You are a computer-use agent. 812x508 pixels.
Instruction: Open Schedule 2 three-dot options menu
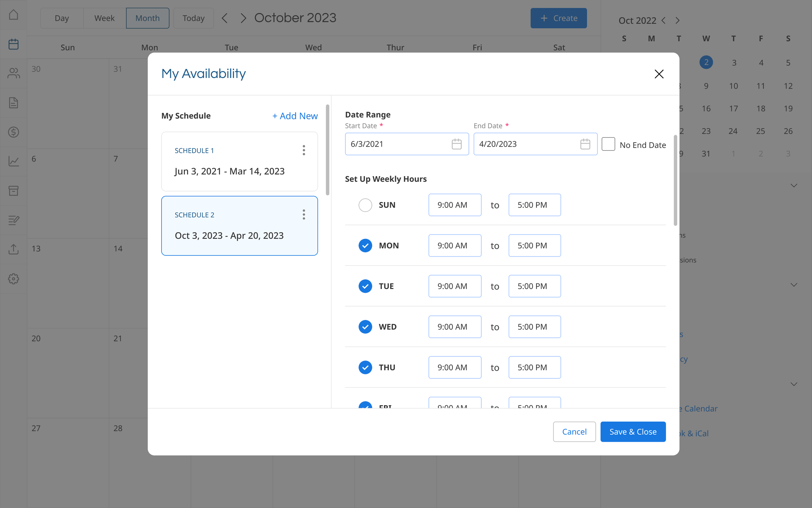(304, 215)
